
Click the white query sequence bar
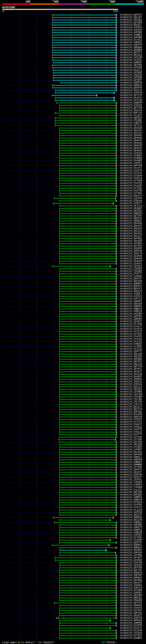pyautogui.click(x=60, y=10)
